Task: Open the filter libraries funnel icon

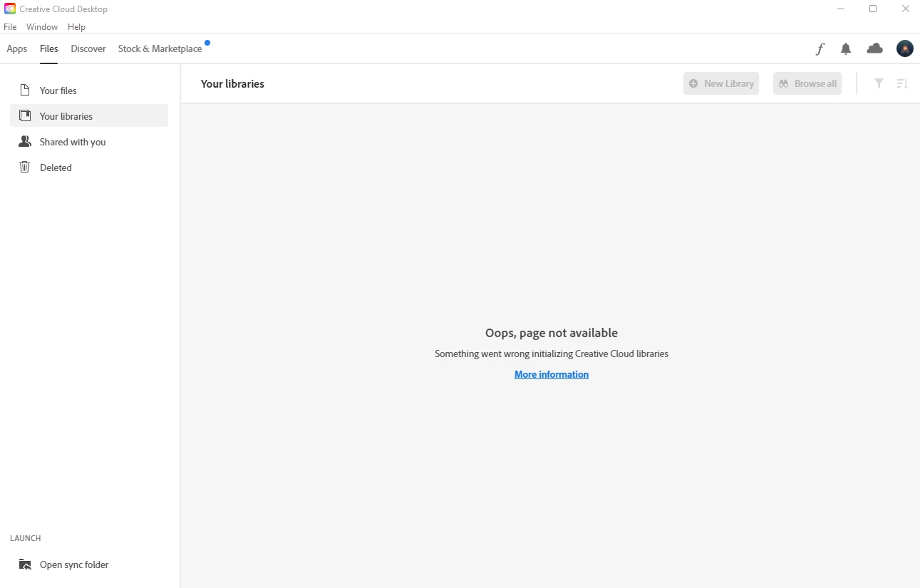Action: coord(879,83)
